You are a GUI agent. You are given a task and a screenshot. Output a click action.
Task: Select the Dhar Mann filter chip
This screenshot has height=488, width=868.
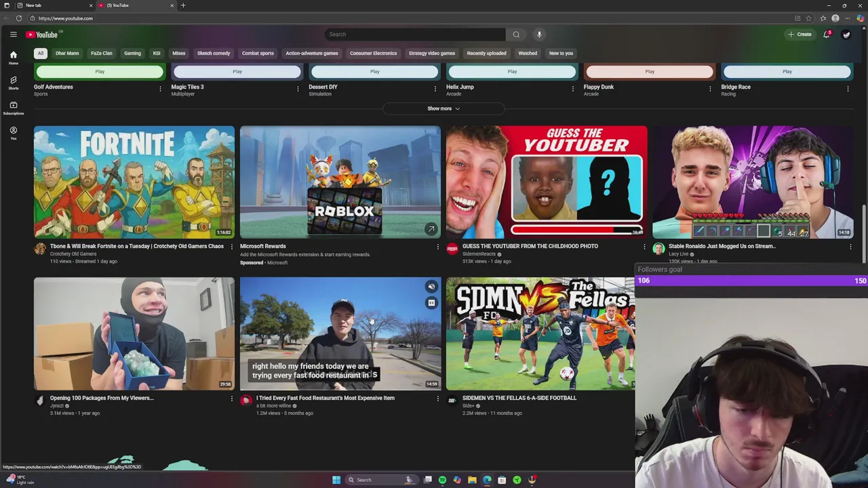point(67,54)
